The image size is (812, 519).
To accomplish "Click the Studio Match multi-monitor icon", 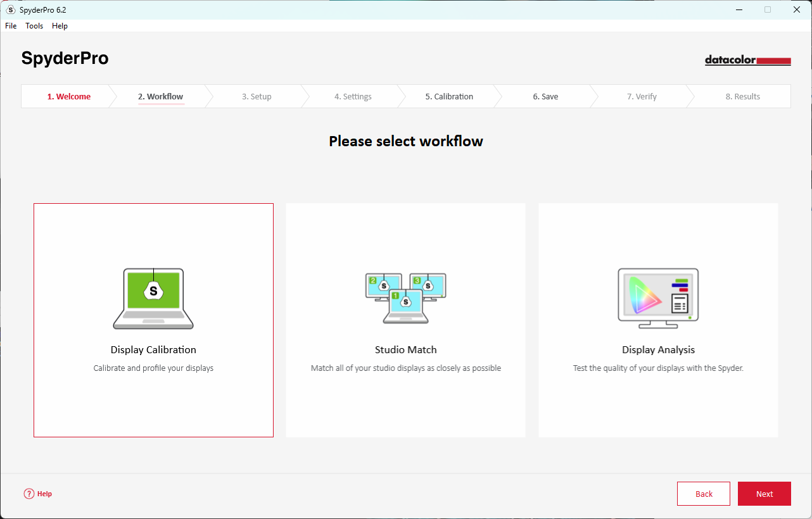I will click(x=405, y=298).
